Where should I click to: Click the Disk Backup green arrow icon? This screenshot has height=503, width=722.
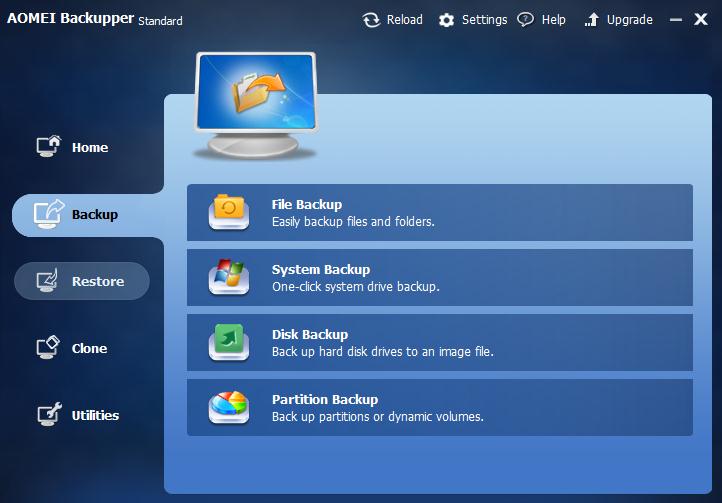click(x=229, y=342)
